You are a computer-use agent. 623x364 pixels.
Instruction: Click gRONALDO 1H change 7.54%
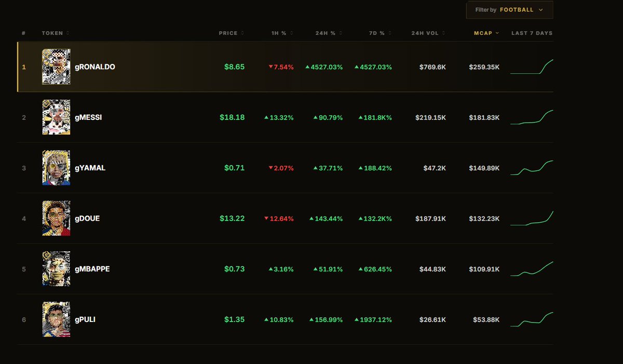tap(281, 68)
